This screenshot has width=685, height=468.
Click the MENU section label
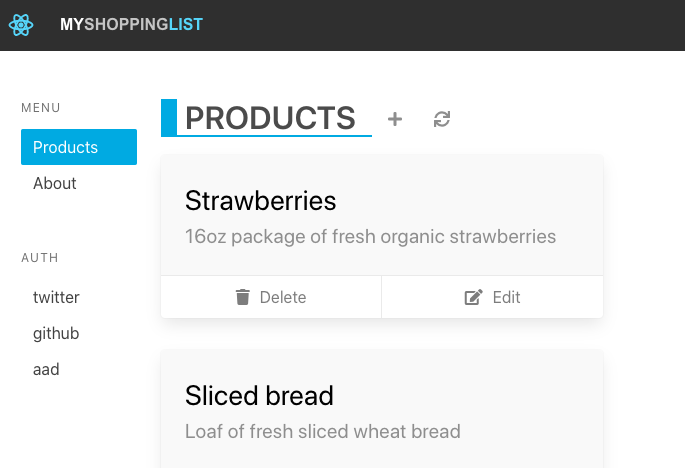tap(41, 107)
